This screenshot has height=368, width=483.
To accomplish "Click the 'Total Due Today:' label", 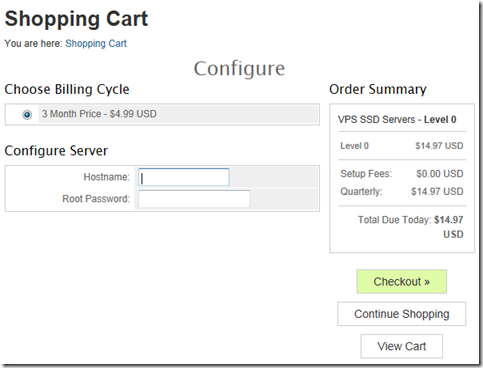I will (x=395, y=220).
